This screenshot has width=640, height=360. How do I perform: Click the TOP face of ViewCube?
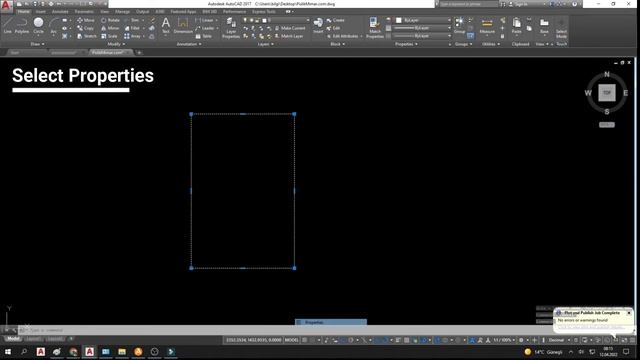(x=607, y=93)
